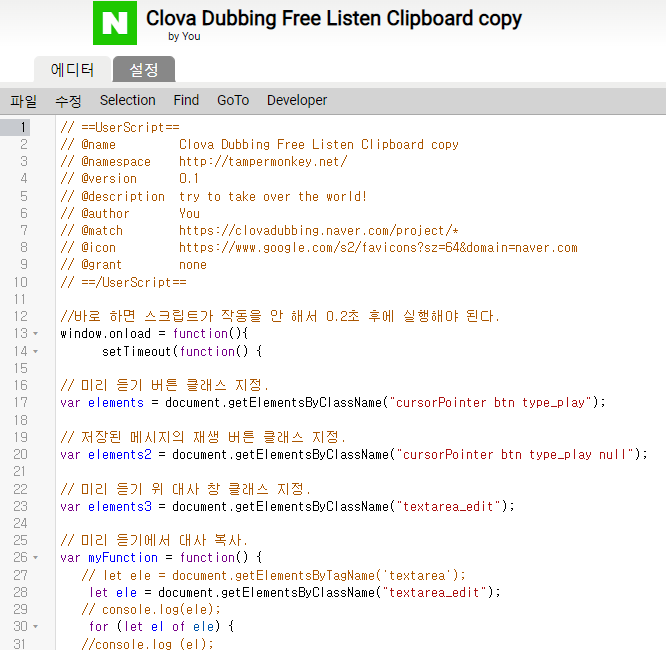Click variable 'elements2' on line 20
The image size is (666, 650).
(120, 455)
